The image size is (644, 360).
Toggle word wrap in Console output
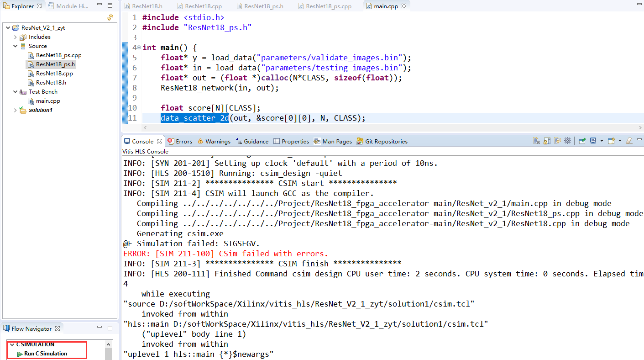(x=557, y=141)
